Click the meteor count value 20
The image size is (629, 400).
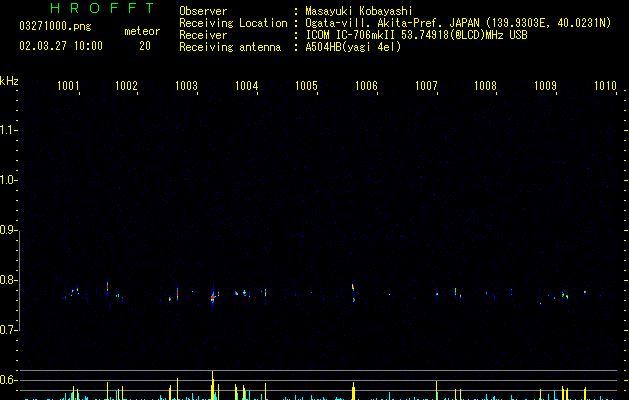click(x=145, y=46)
